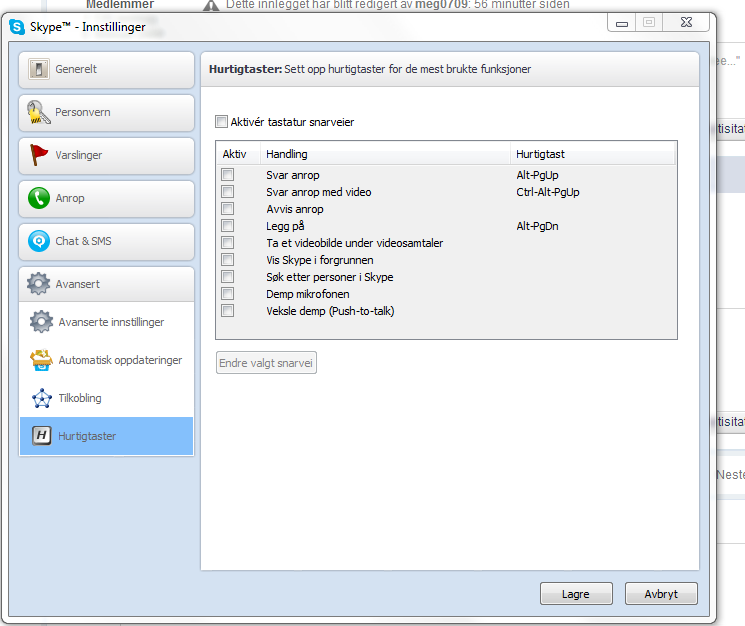
Task: Select Tilkobling in the sidebar
Action: click(x=106, y=398)
